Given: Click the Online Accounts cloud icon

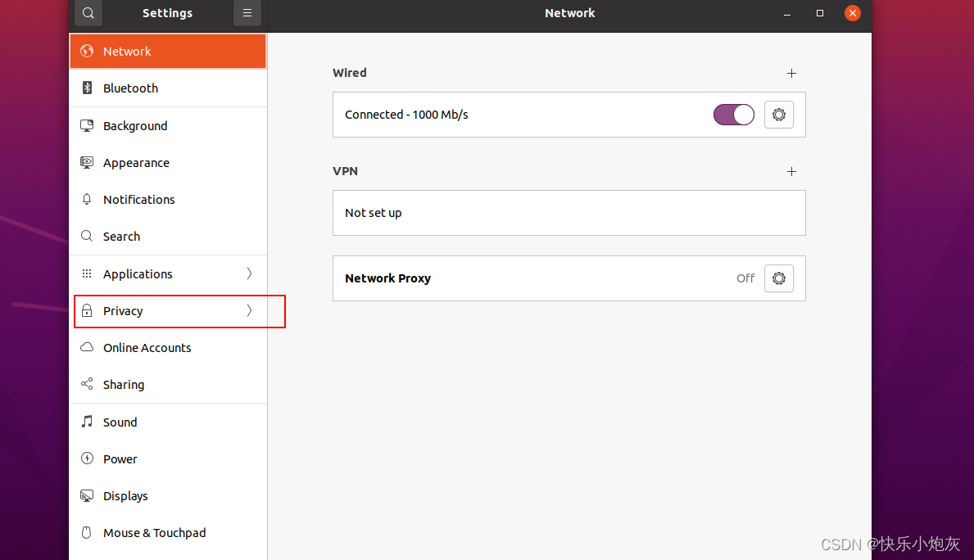Looking at the screenshot, I should (87, 347).
